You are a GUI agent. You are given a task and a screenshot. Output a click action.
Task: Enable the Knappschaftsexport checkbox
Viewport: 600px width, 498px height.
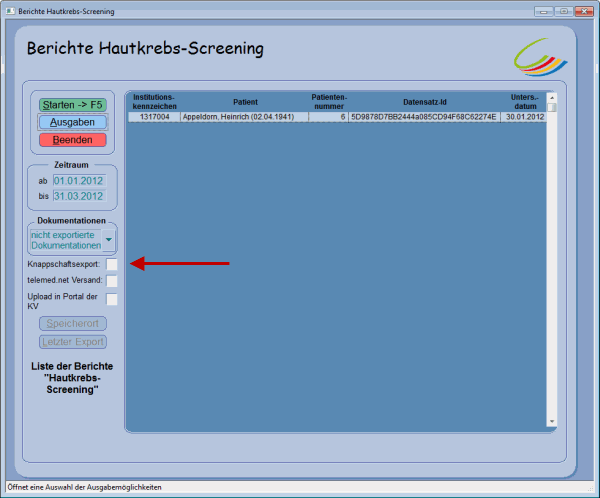[112, 264]
